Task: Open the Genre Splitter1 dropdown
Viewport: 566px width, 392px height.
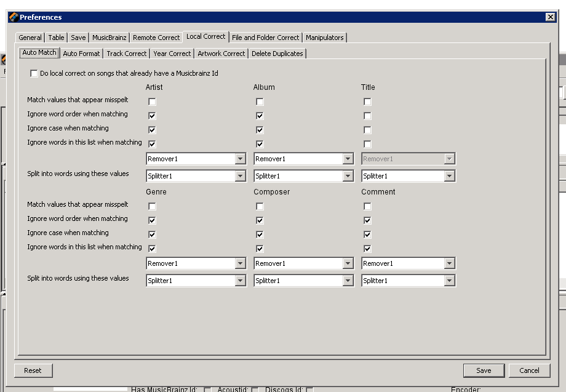Action: click(196, 281)
